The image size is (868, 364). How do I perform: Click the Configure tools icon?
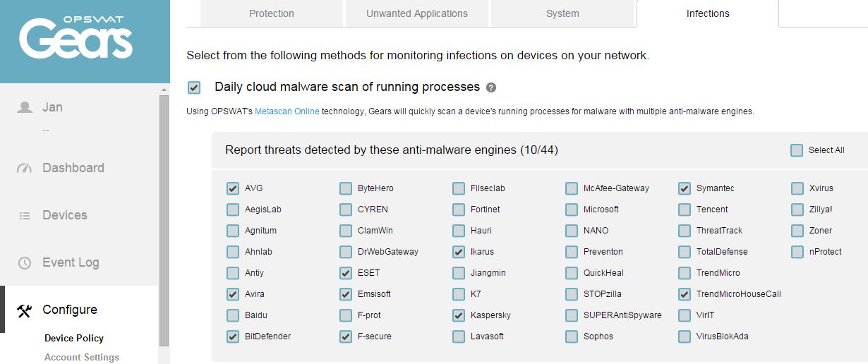coord(25,310)
